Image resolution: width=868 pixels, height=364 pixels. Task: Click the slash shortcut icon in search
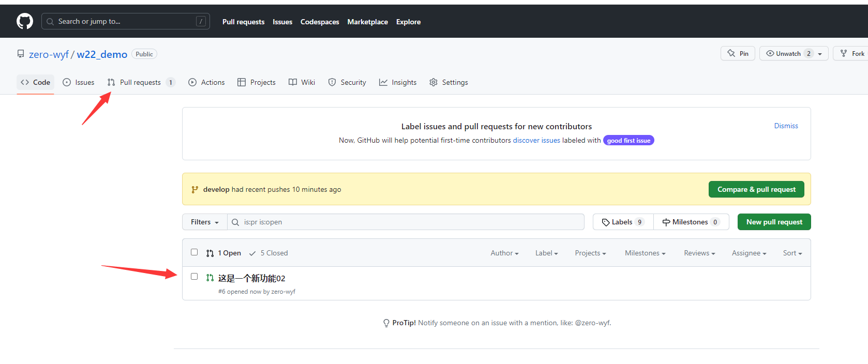[201, 21]
